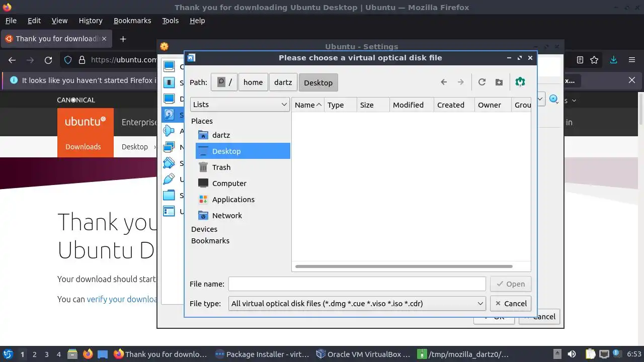644x362 pixels.
Task: Click the Desktop path button
Action: (318, 82)
